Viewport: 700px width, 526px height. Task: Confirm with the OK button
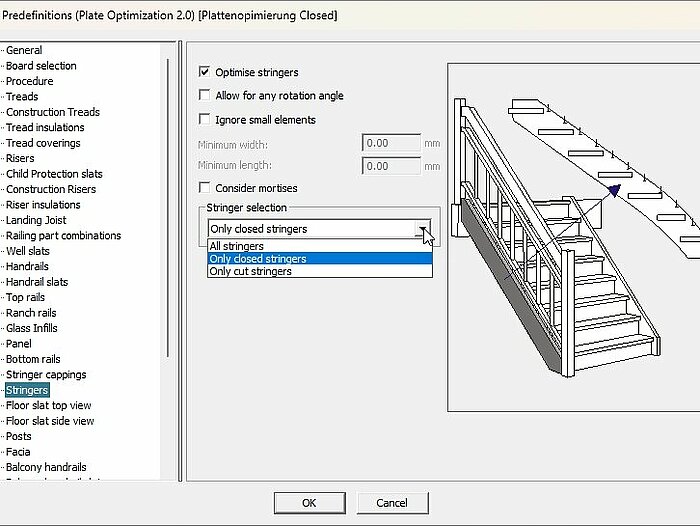pyautogui.click(x=309, y=503)
